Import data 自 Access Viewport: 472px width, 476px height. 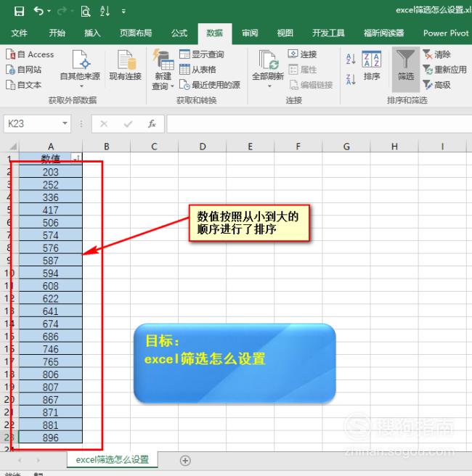[30, 54]
